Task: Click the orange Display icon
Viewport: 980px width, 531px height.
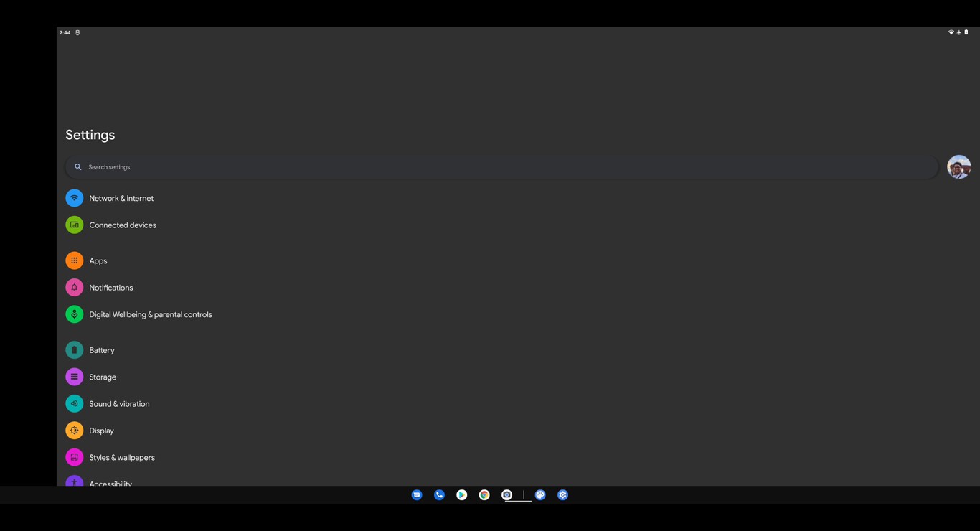Action: pyautogui.click(x=75, y=430)
